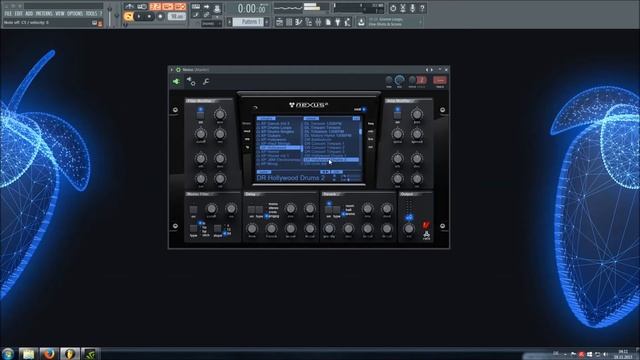The width and height of the screenshot is (640, 360).
Task: Click the Master Filter slope button
Action: 217,228
